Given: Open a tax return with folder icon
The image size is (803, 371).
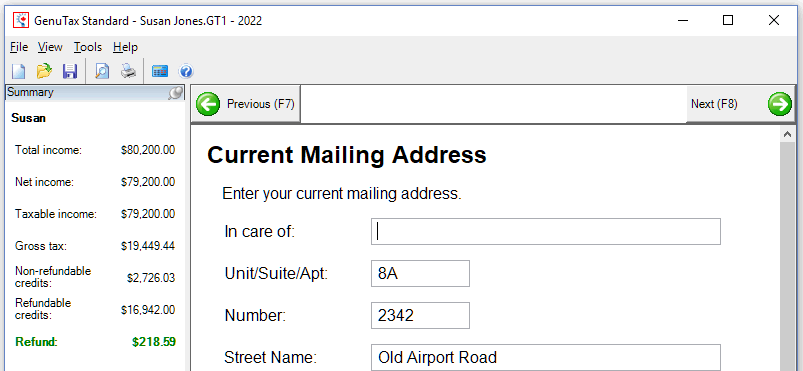Looking at the screenshot, I should click(x=44, y=71).
